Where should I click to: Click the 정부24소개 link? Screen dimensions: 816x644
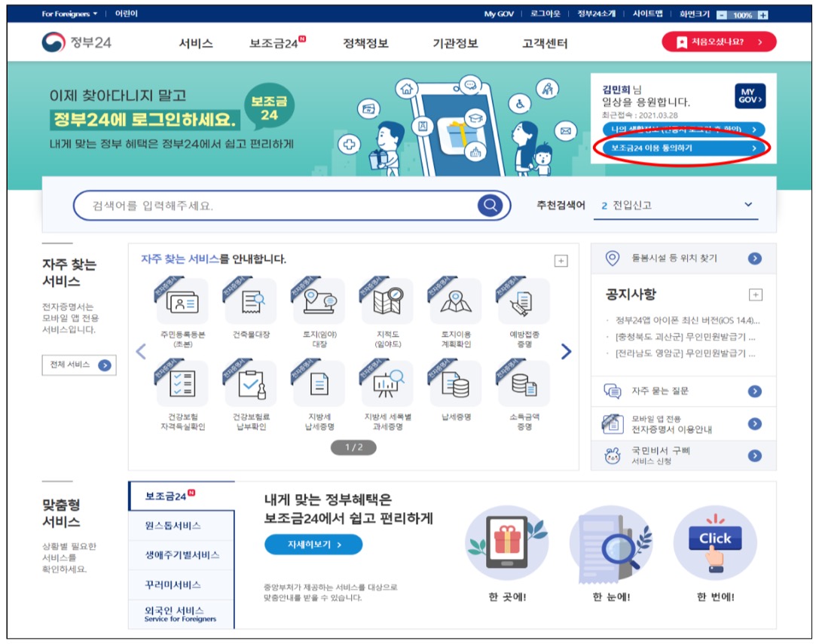(x=597, y=14)
